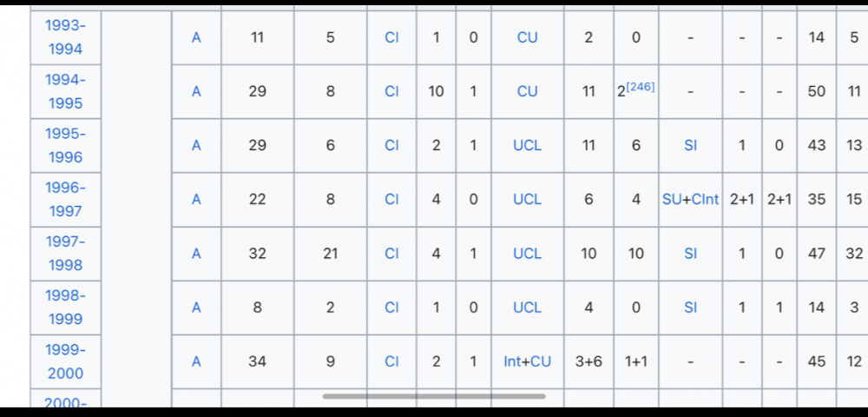
Task: Click the table's horizontal scrollbar
Action: point(434,396)
